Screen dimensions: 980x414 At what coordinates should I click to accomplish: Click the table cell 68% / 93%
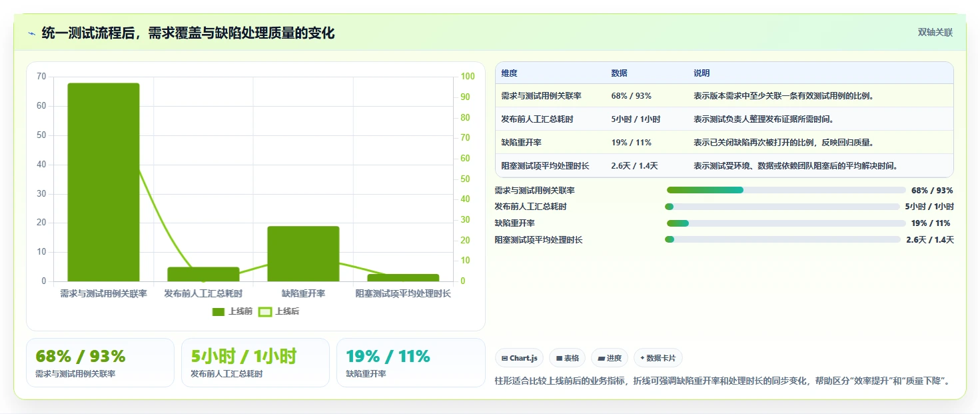[631, 96]
